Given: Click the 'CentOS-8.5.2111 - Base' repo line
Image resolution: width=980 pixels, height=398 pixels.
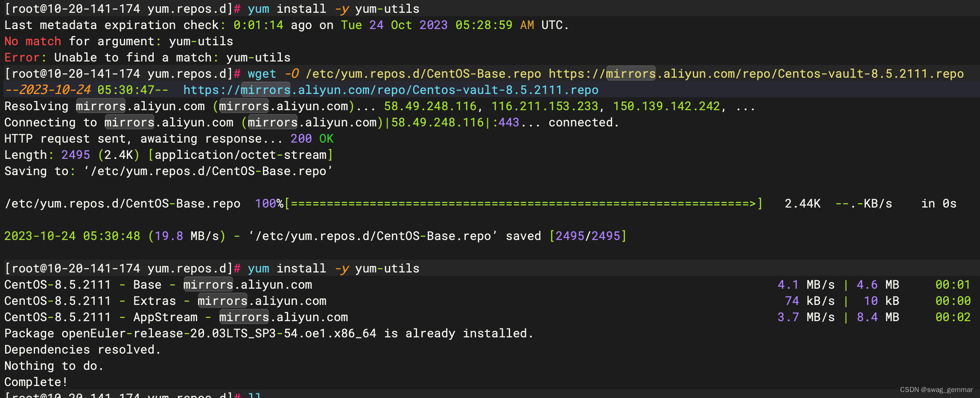Looking at the screenshot, I should (158, 284).
